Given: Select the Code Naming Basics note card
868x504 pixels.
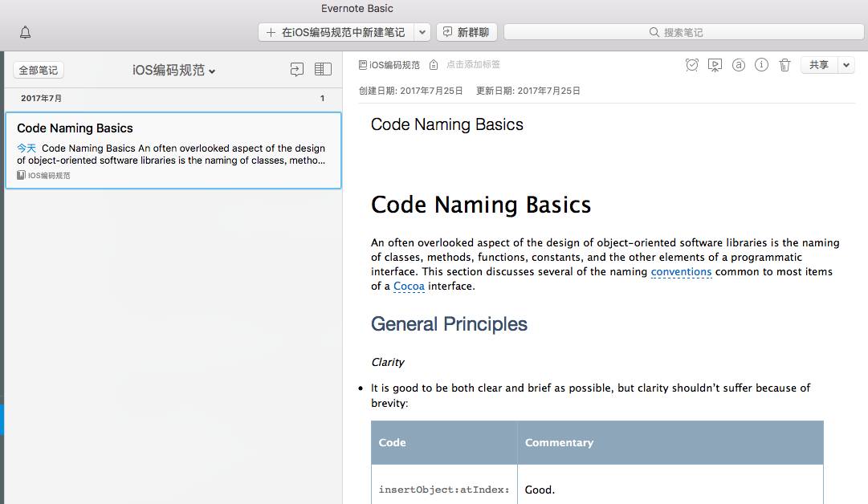Looking at the screenshot, I should (173, 150).
